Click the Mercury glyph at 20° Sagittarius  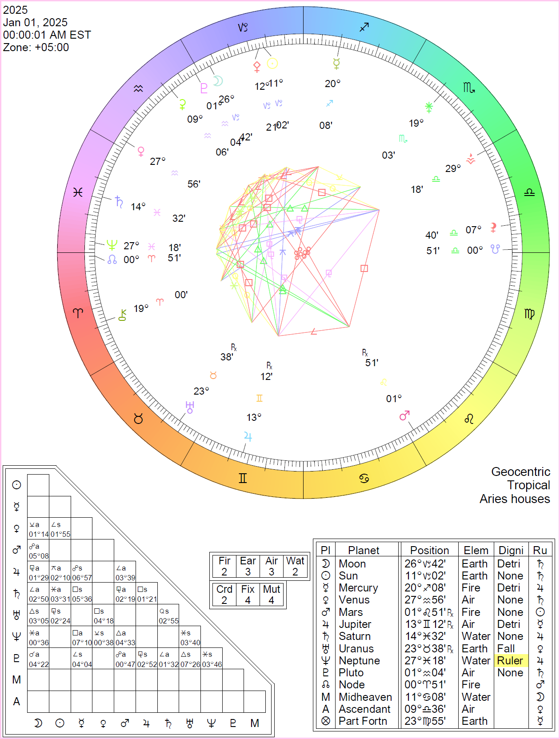tap(336, 64)
